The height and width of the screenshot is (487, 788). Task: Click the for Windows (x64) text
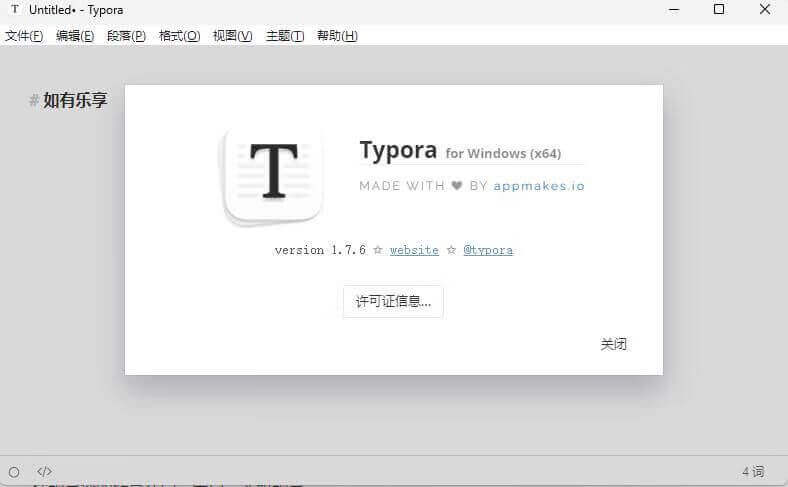pyautogui.click(x=503, y=153)
